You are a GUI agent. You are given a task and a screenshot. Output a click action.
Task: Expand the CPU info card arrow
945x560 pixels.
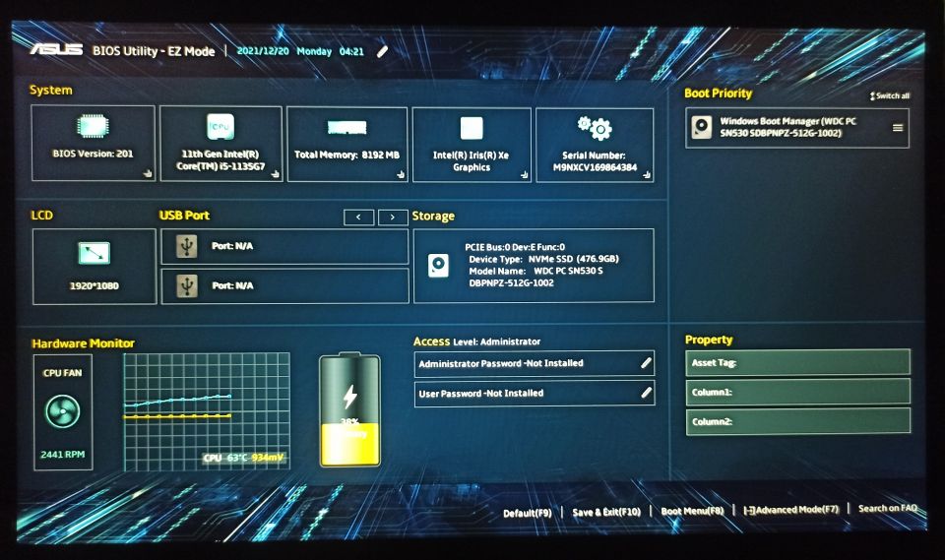275,174
